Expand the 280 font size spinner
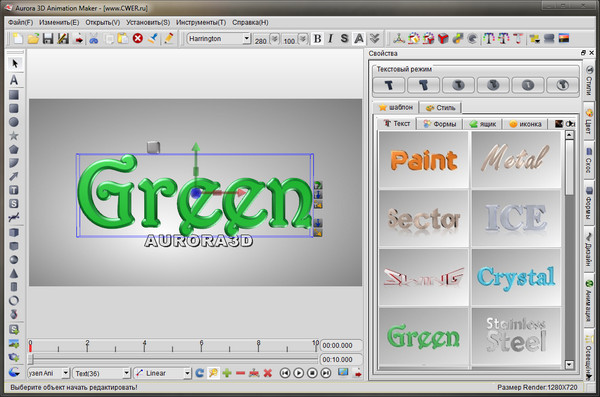This screenshot has width=600, height=397. [274, 39]
